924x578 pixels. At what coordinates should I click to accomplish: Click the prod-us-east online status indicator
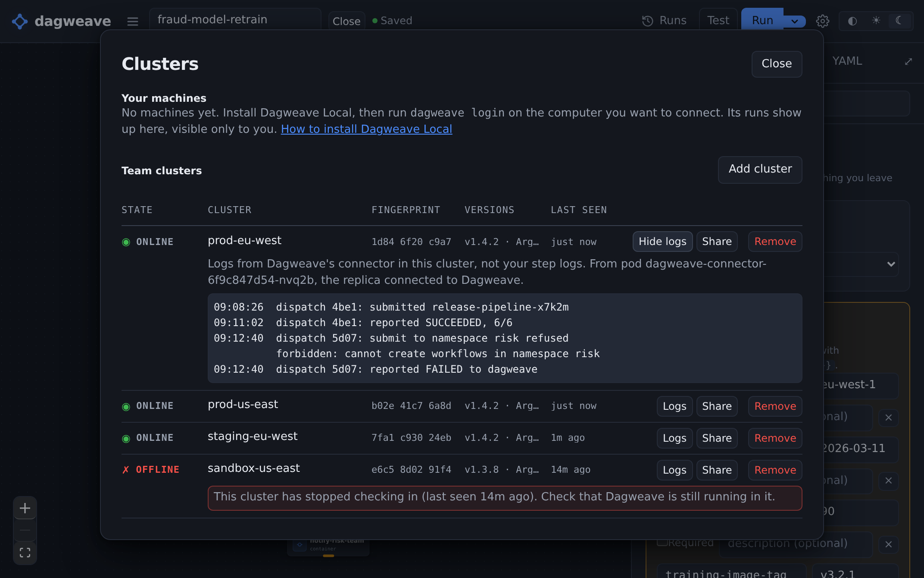click(126, 406)
